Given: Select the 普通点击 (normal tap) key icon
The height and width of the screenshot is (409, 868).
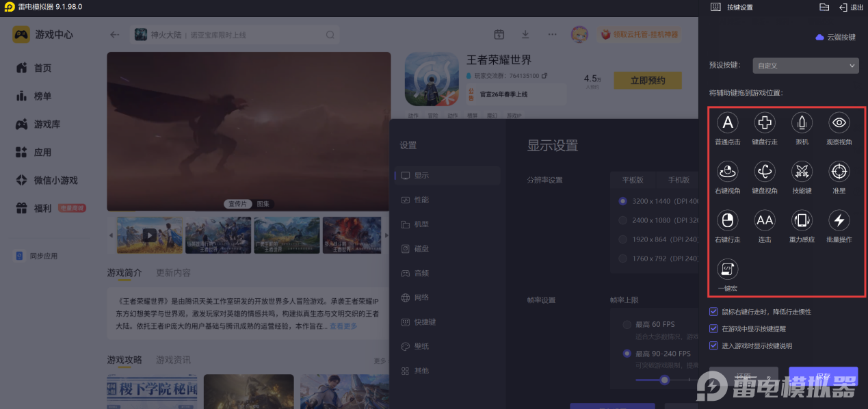Looking at the screenshot, I should 727,123.
